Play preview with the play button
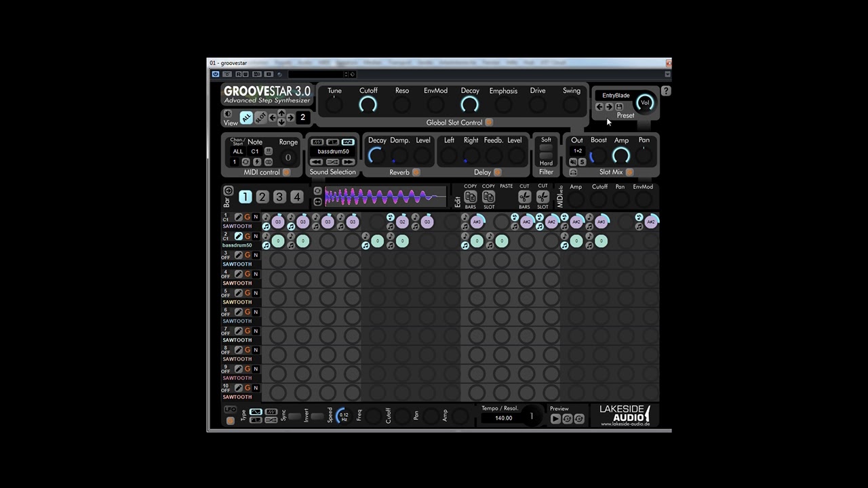Screen dimensions: 868x488 (x=555, y=419)
